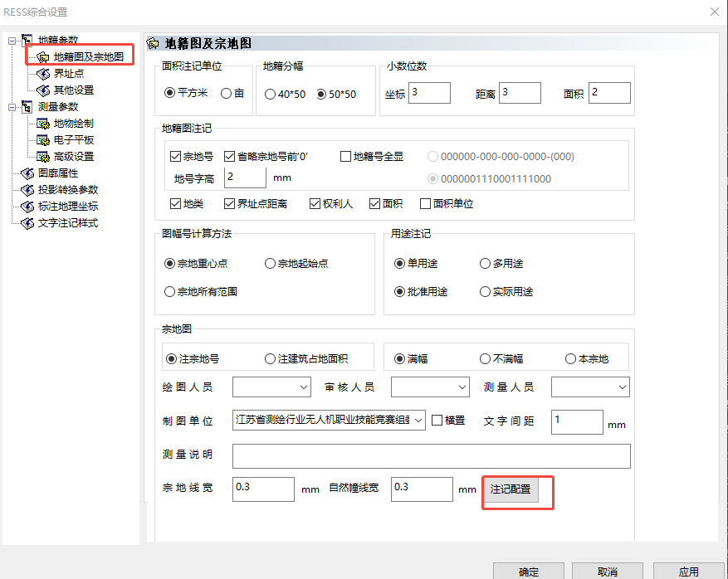Select 亩 area unit radio
This screenshot has width=728, height=579.
click(226, 94)
